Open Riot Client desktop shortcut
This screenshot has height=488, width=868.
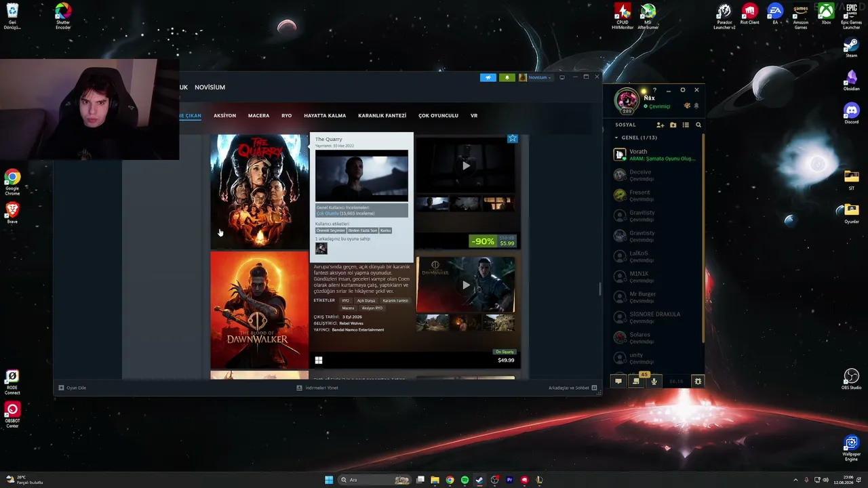pyautogui.click(x=749, y=14)
